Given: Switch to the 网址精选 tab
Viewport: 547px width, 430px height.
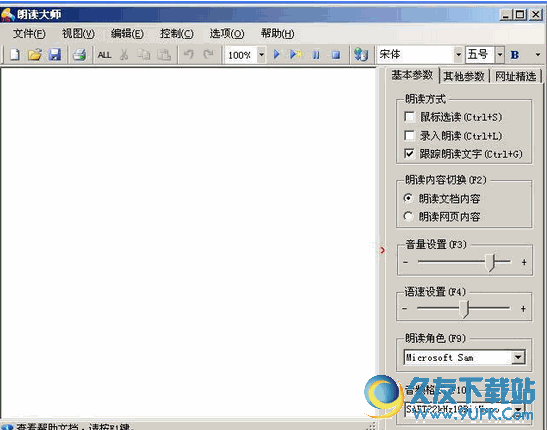Looking at the screenshot, I should click(x=516, y=76).
